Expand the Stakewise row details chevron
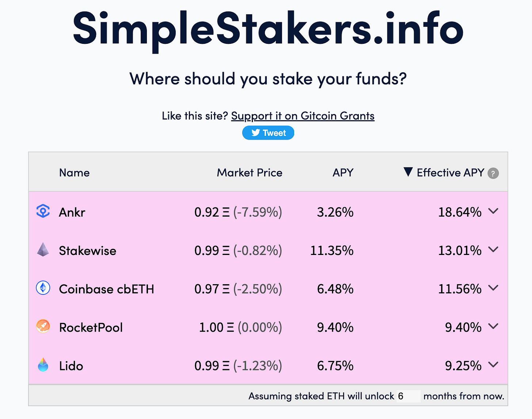 (493, 250)
